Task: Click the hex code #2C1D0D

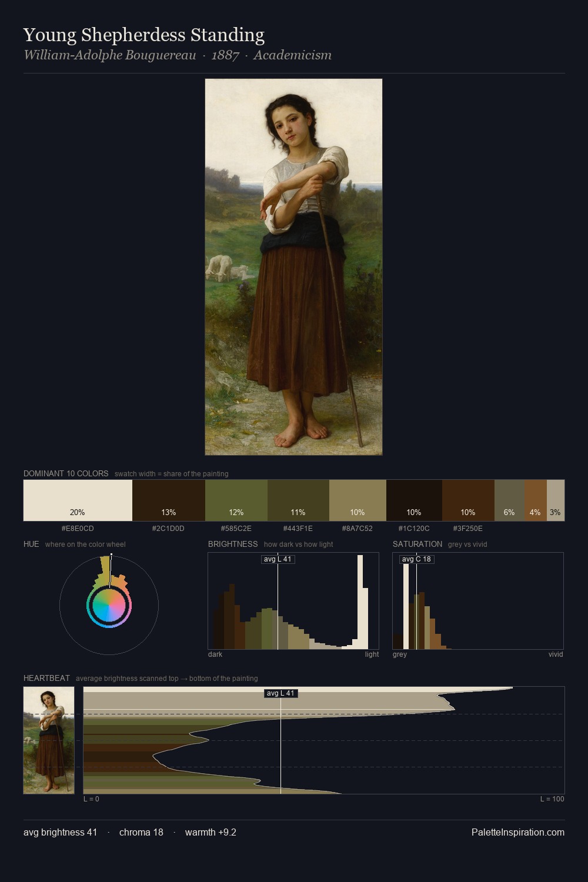Action: [168, 529]
